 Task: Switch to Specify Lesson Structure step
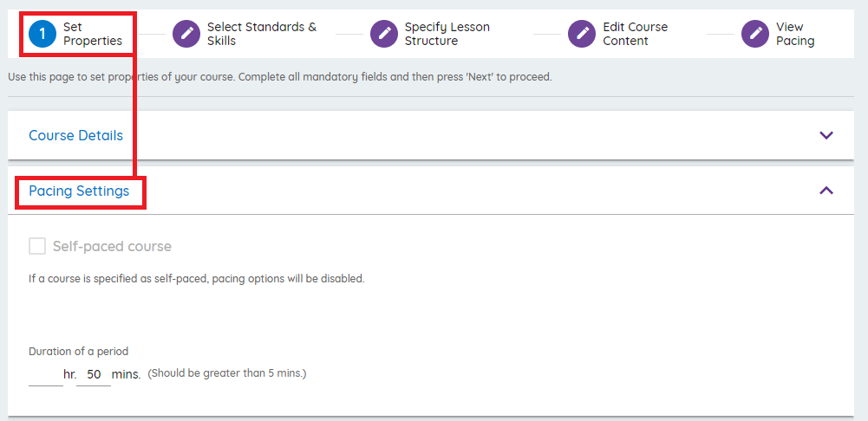point(447,34)
